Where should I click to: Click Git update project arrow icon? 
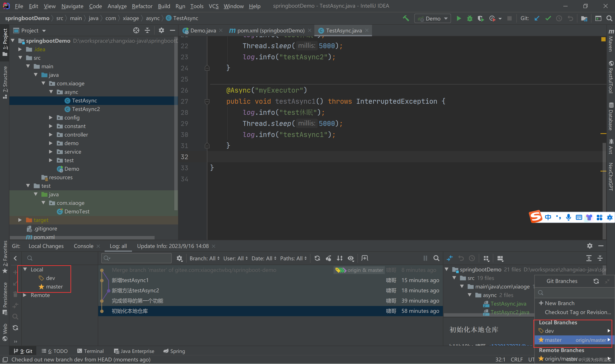(537, 18)
